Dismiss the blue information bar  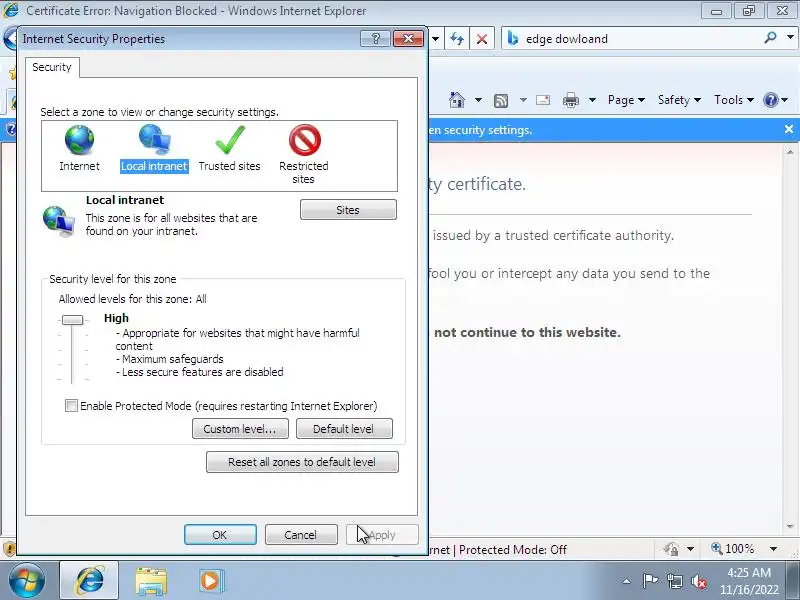tap(789, 130)
